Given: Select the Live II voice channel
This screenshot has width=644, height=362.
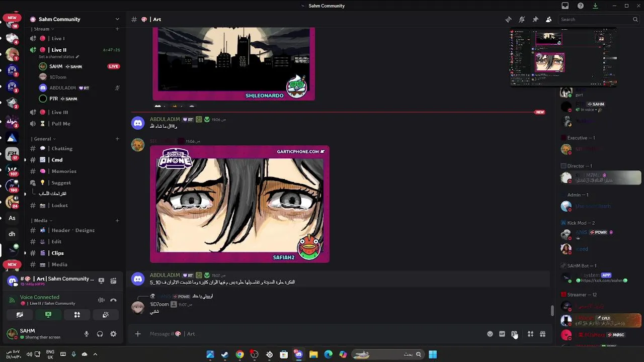Looking at the screenshot, I should [75, 50].
